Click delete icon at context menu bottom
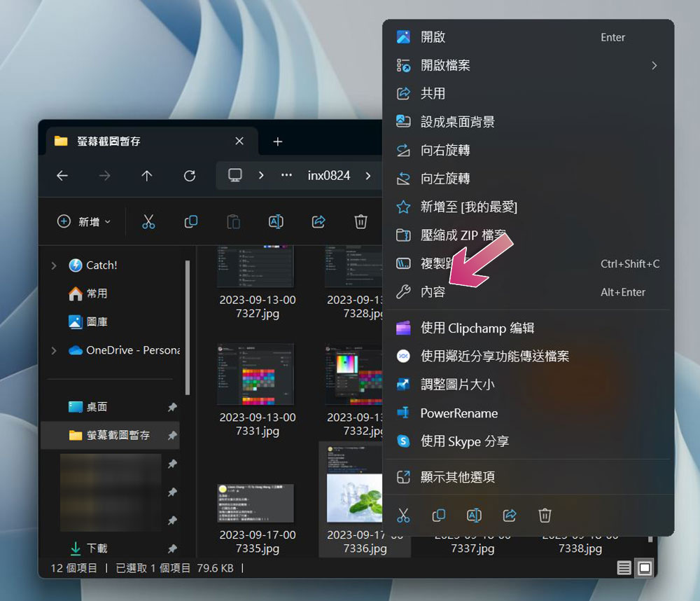Screen dimensions: 700x601 (545, 516)
